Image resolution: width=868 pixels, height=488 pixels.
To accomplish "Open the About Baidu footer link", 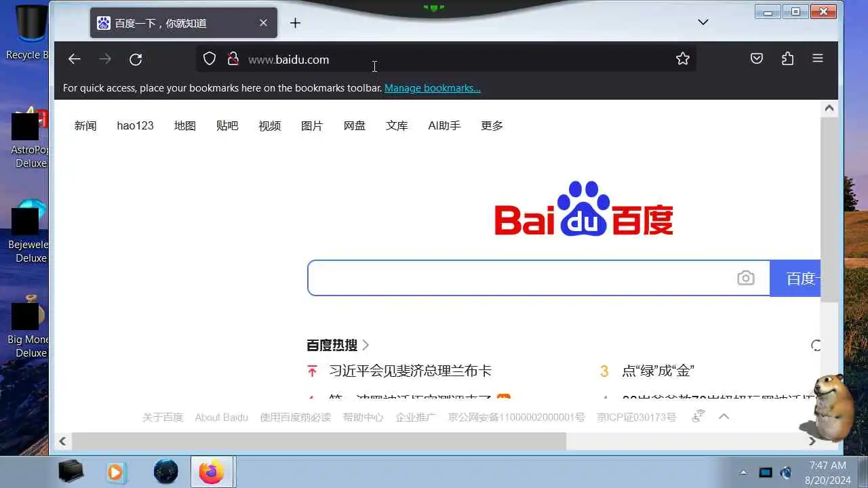I will tap(222, 417).
